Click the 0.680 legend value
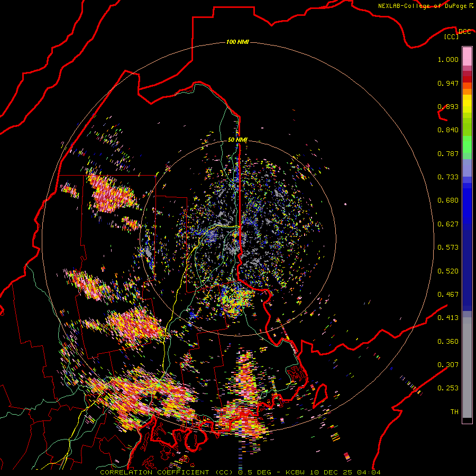Viewport: 476px width, 476px height. coord(448,200)
